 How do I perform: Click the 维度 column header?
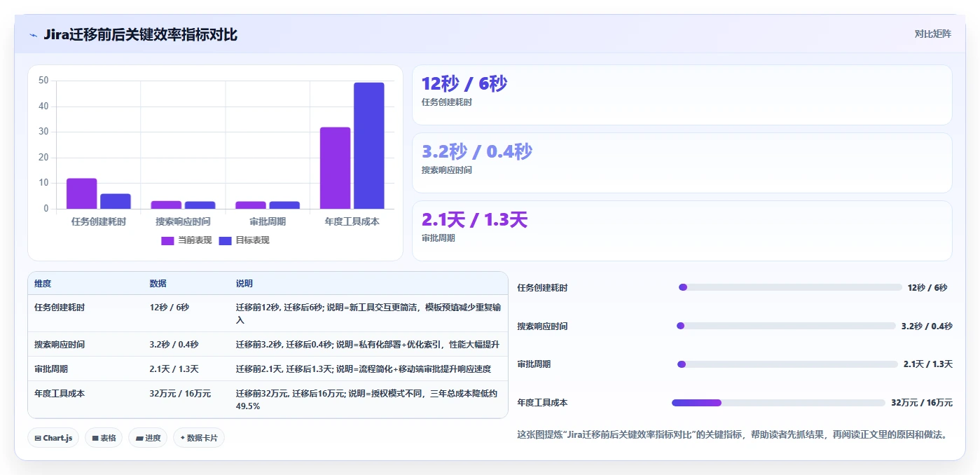pos(43,284)
